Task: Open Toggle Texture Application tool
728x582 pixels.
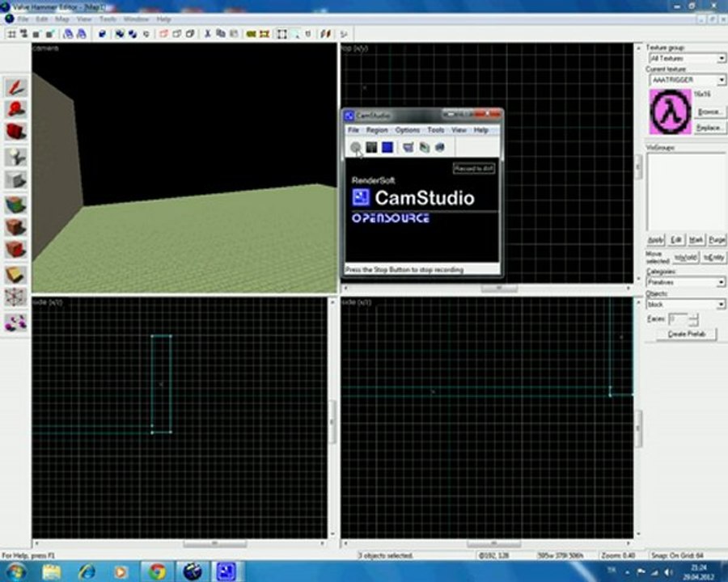Action: (15, 205)
